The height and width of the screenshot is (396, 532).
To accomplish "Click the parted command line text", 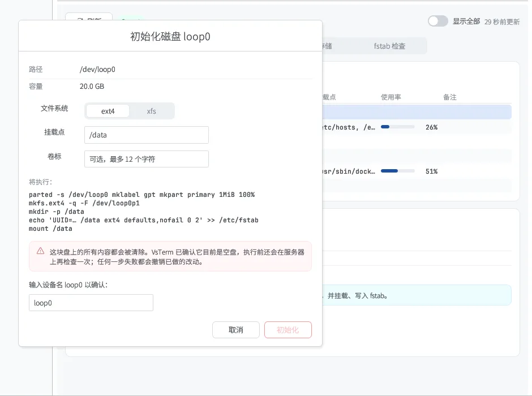I will pyautogui.click(x=142, y=195).
